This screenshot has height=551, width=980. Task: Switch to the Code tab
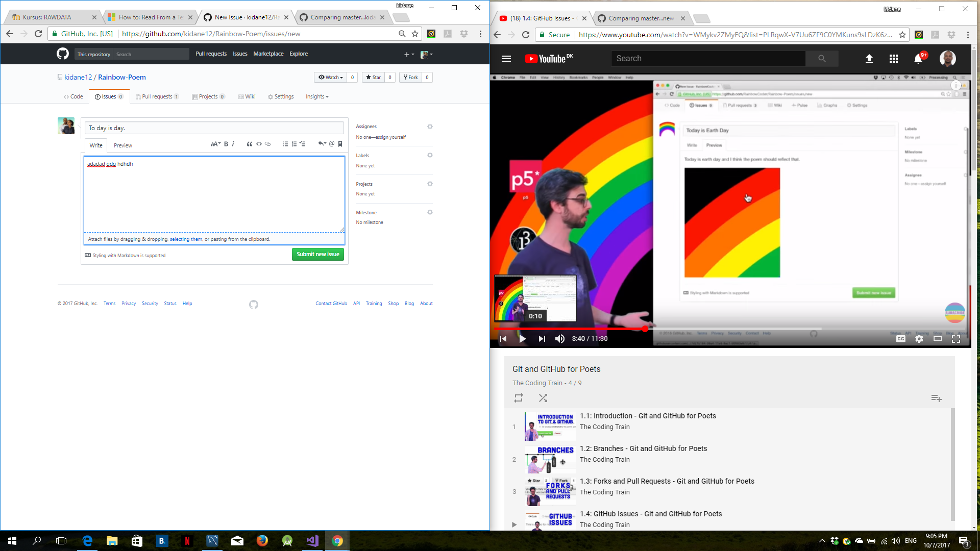pos(73,96)
